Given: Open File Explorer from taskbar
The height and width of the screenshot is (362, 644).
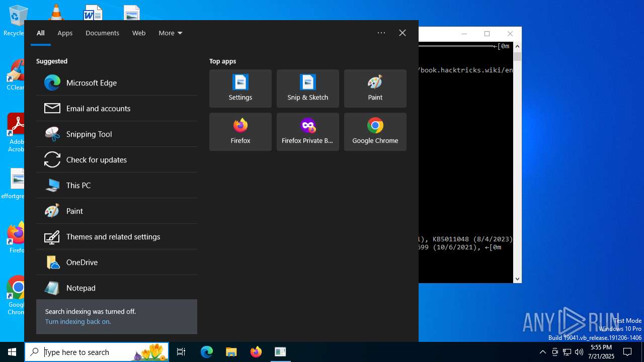Looking at the screenshot, I should [x=231, y=352].
